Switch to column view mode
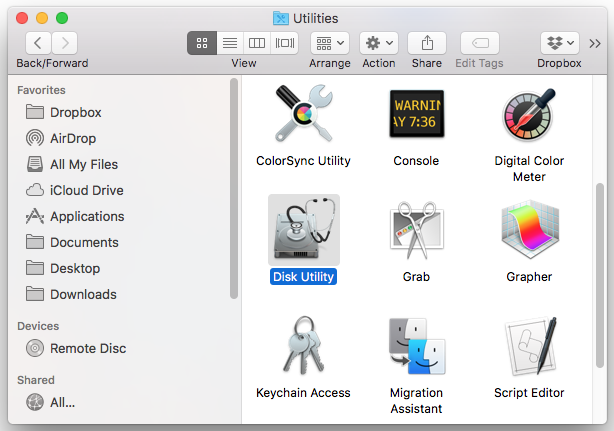The height and width of the screenshot is (431, 614). 257,43
